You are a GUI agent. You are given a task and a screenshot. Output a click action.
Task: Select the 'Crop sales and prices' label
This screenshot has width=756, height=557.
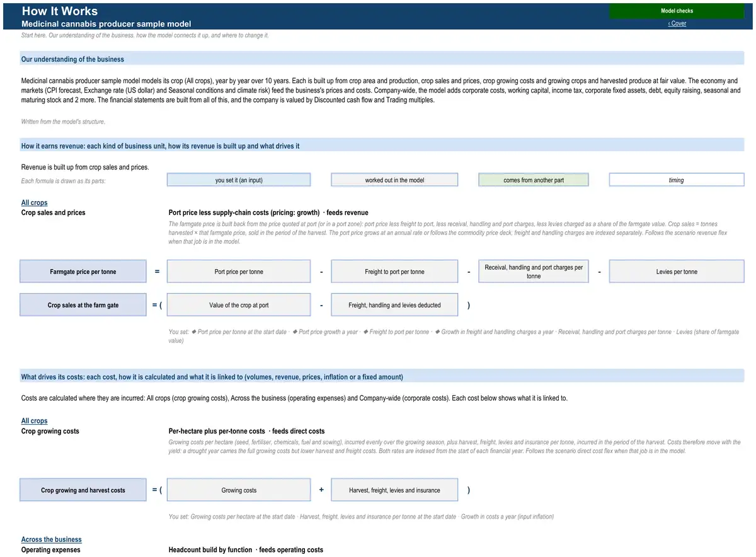pos(54,213)
